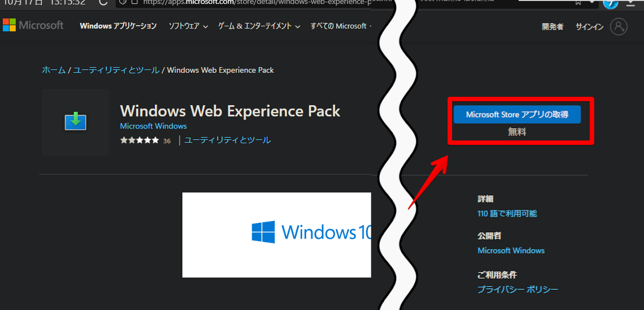Open the プライバシー ポリシー link

coord(518,289)
